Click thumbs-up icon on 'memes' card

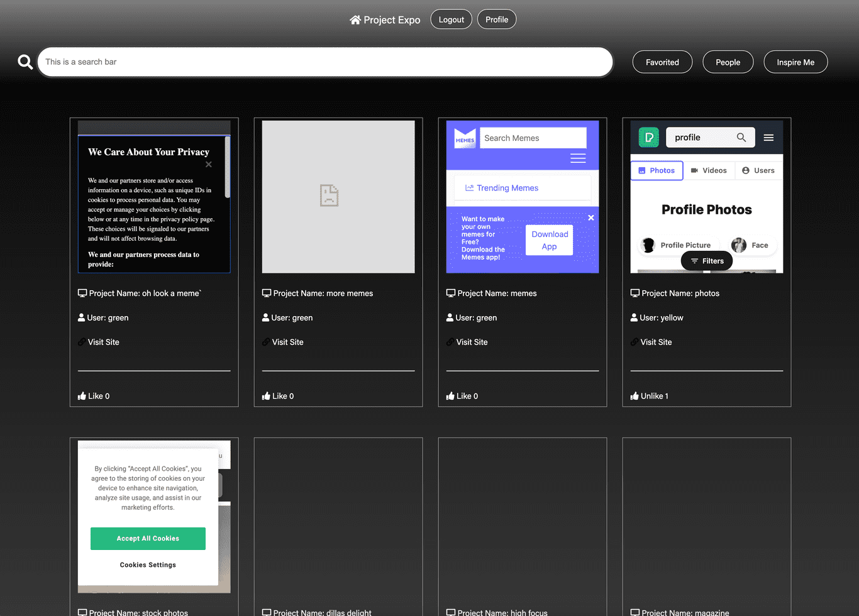[x=450, y=396]
